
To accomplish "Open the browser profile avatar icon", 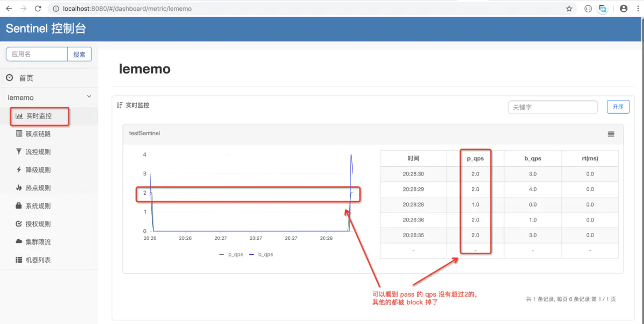I will click(x=624, y=9).
